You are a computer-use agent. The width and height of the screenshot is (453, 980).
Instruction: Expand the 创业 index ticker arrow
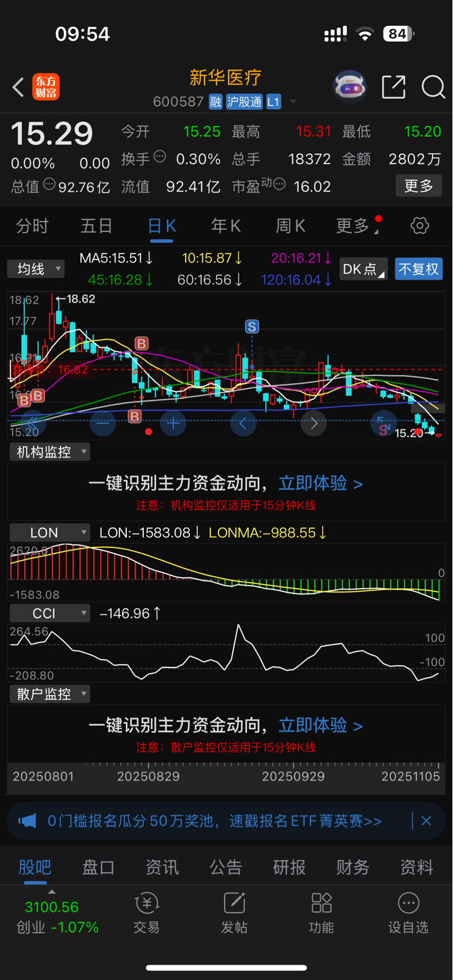pyautogui.click(x=52, y=892)
